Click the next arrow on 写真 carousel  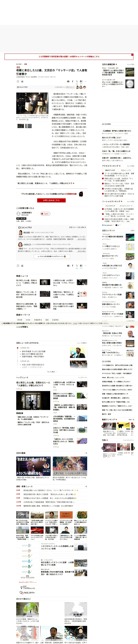click(133, 448)
